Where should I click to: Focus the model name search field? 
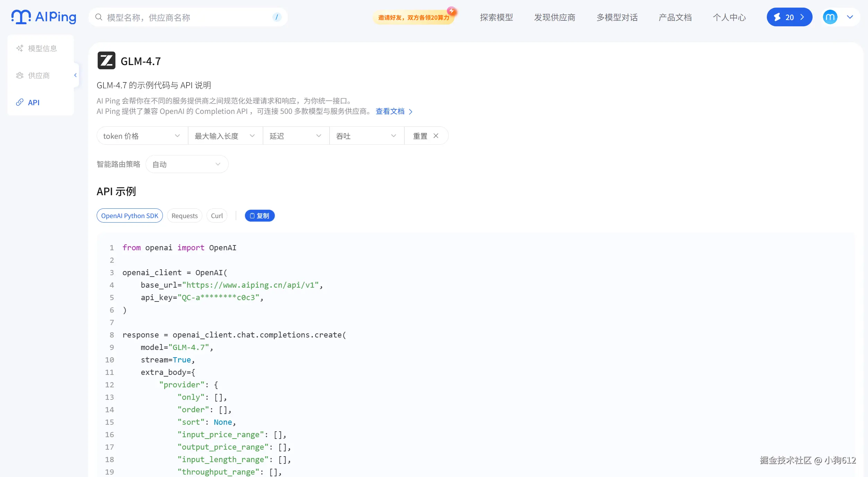[x=187, y=17]
